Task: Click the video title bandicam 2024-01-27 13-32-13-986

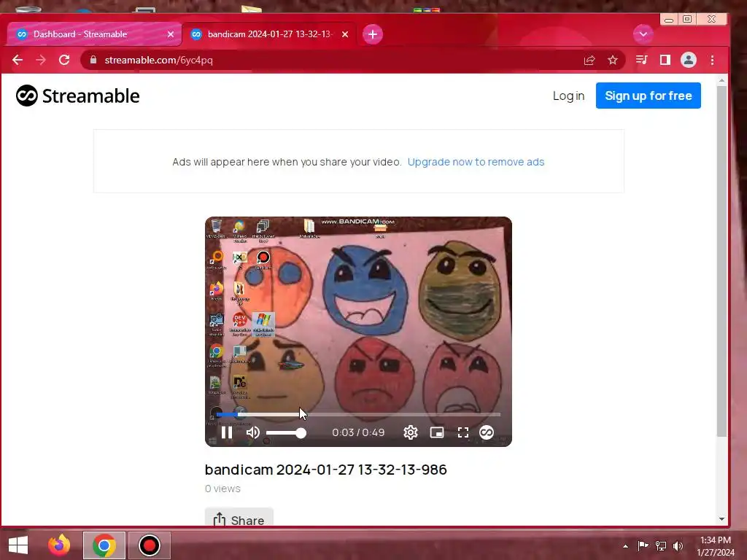Action: pos(326,470)
